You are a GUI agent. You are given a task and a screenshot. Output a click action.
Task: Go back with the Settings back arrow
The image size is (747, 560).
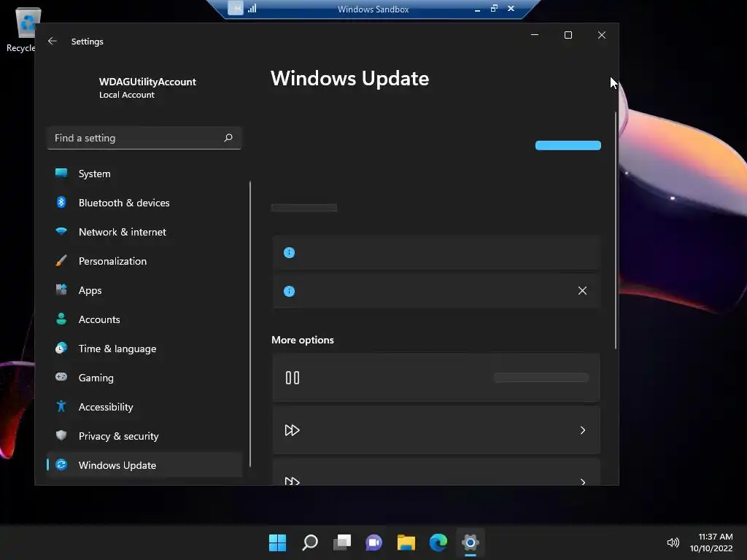click(x=53, y=41)
